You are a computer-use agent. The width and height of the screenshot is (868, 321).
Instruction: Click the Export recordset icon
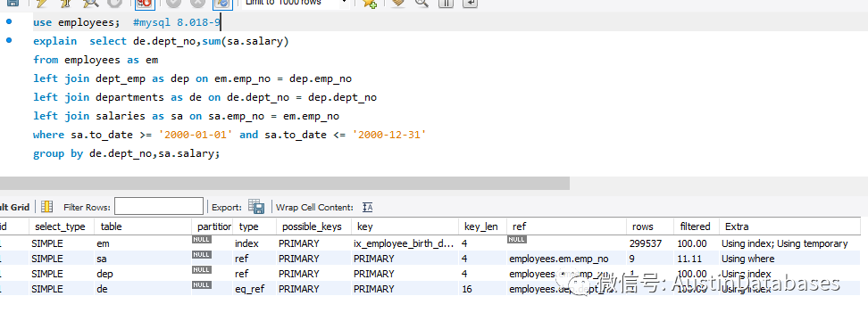pyautogui.click(x=256, y=207)
